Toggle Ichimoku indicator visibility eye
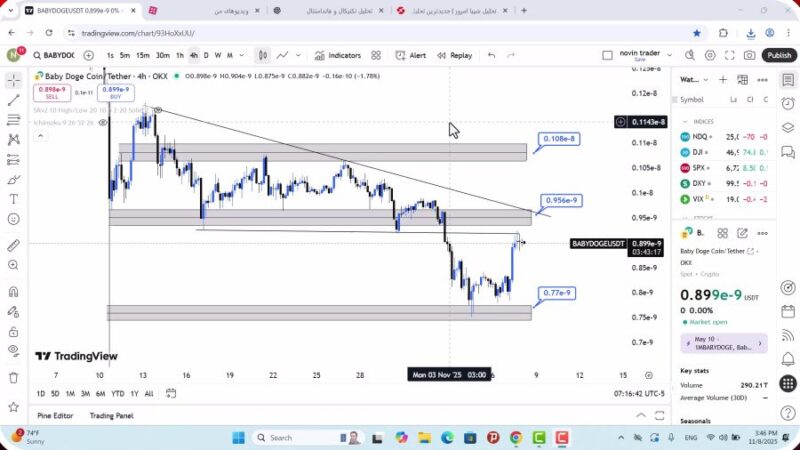The width and height of the screenshot is (800, 450). click(102, 122)
